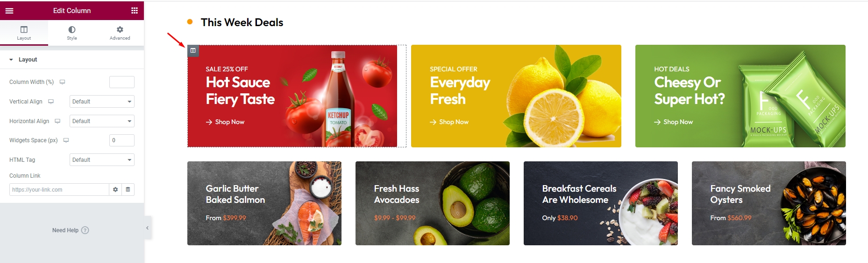This screenshot has width=868, height=263.
Task: Select the Fresh Hass Avocadoes product card
Action: coord(432,203)
